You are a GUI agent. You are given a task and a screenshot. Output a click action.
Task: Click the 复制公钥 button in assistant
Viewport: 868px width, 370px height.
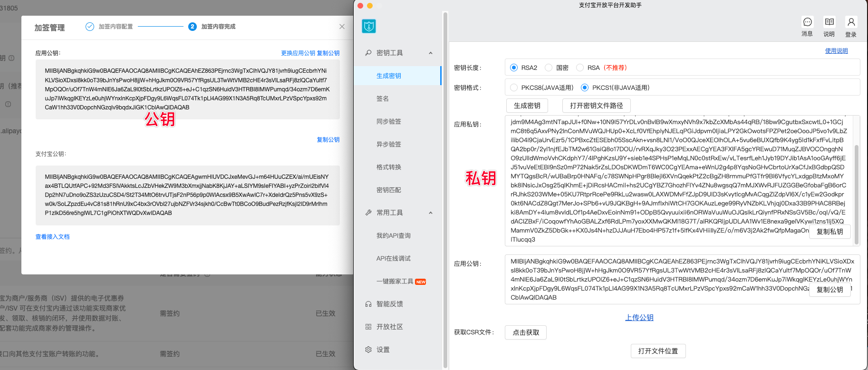click(x=830, y=290)
